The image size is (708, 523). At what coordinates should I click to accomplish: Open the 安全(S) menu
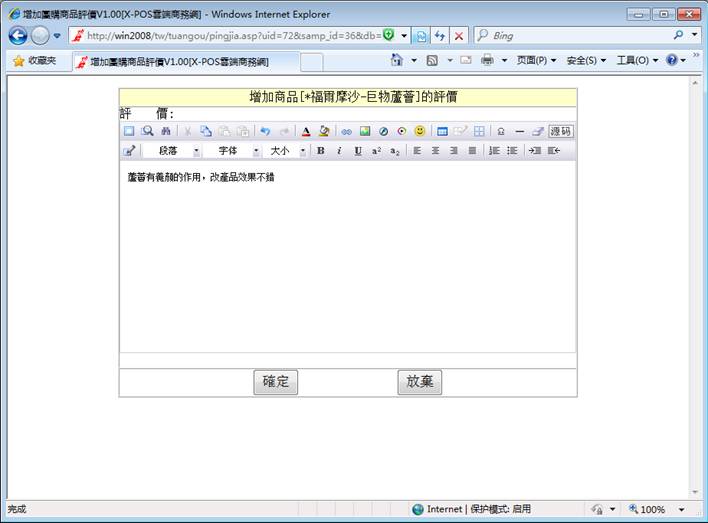pyautogui.click(x=586, y=61)
